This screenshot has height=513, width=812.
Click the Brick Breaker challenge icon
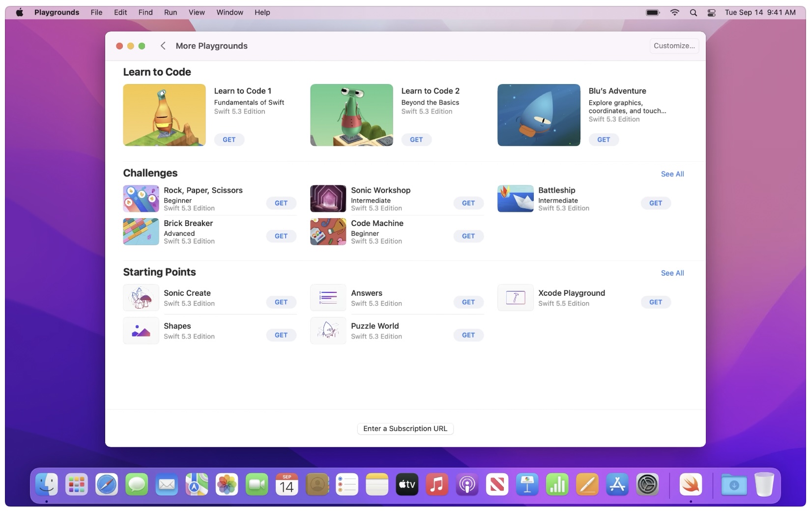141,231
